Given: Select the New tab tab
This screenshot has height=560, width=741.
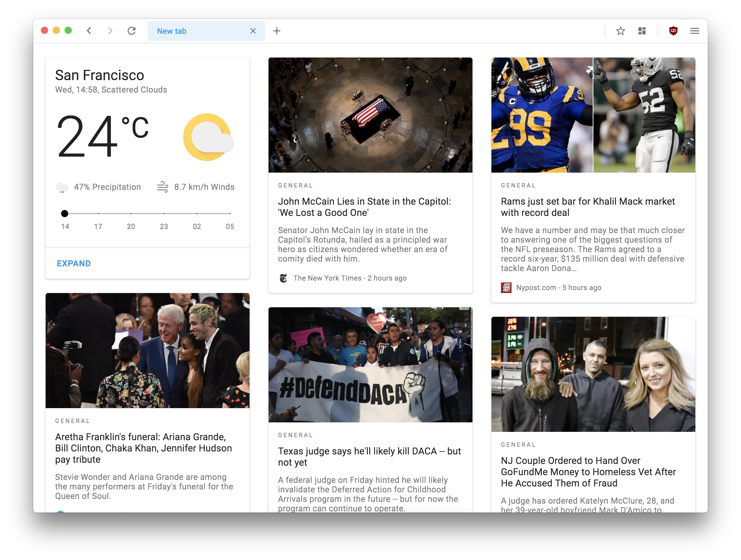Looking at the screenshot, I should pos(198,31).
